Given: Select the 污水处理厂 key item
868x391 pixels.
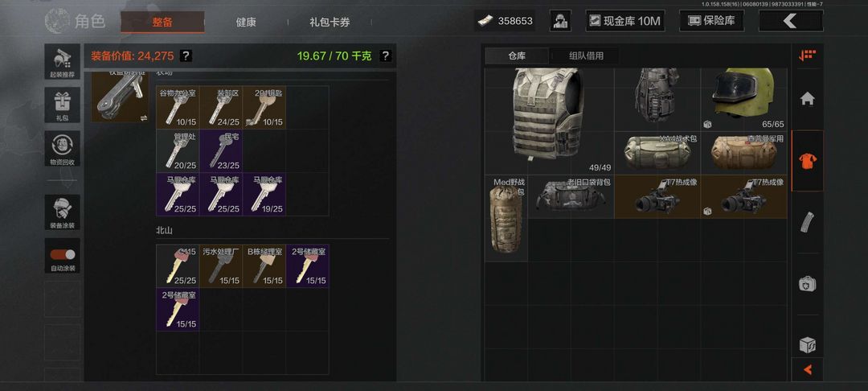Looking at the screenshot, I should [221, 265].
